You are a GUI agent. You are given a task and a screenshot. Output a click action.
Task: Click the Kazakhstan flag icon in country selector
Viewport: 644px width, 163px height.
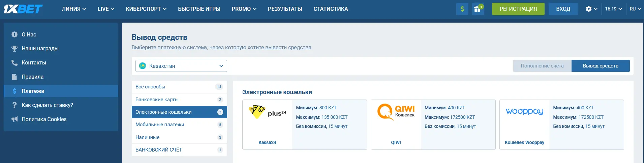point(143,66)
